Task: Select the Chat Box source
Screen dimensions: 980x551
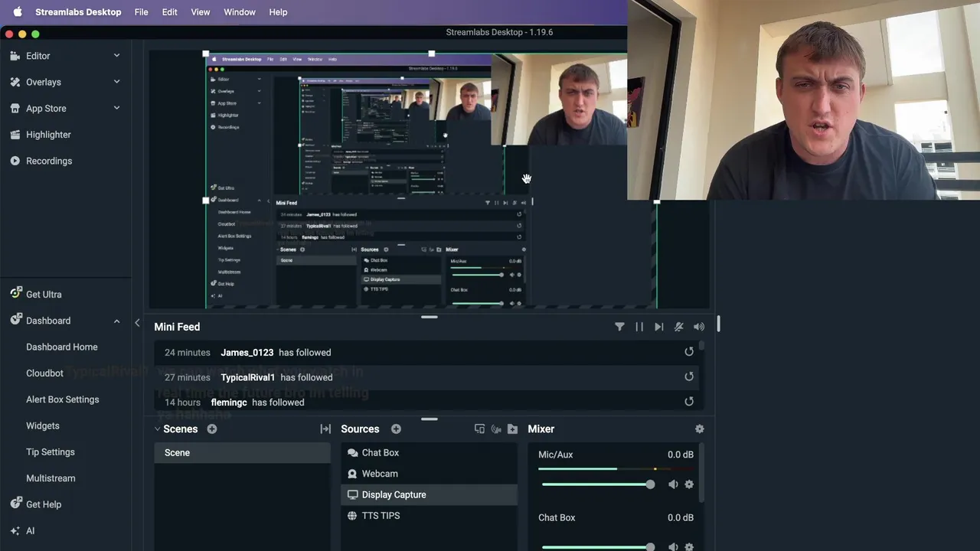Action: [x=429, y=453]
